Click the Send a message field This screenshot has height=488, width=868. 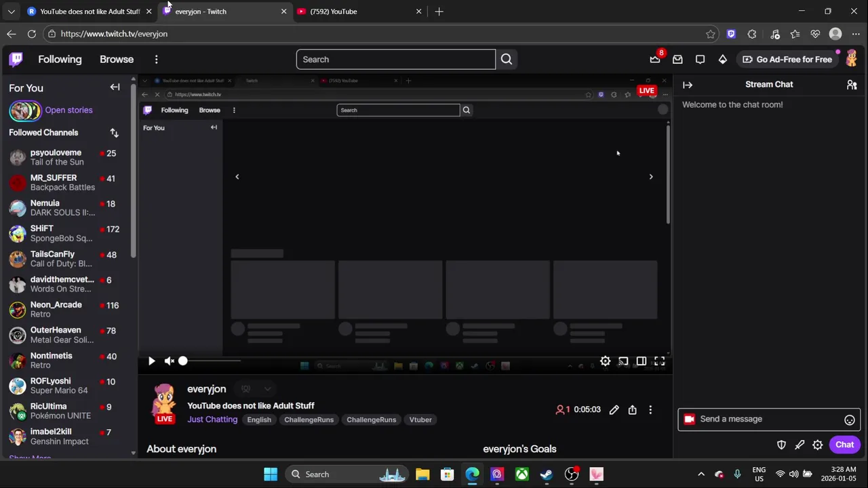pos(769,419)
